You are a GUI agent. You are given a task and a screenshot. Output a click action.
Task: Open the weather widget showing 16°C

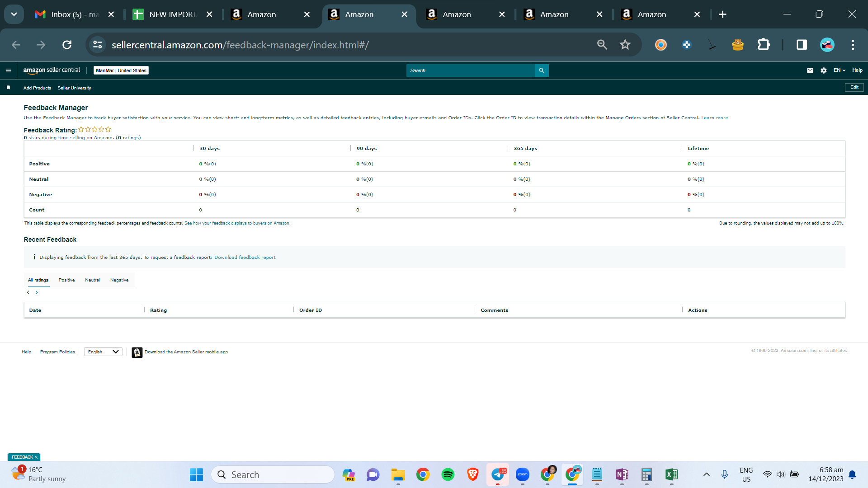(x=38, y=474)
